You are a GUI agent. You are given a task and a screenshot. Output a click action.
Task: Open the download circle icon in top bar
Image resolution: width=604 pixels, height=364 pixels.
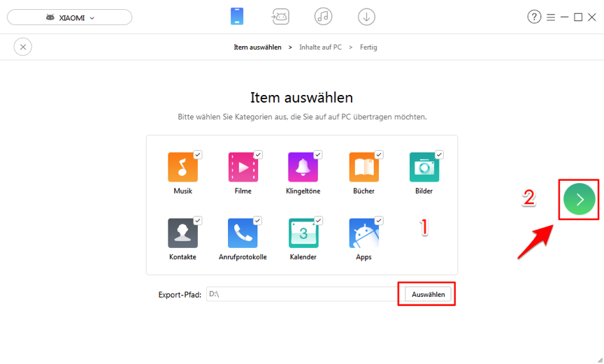(x=366, y=17)
